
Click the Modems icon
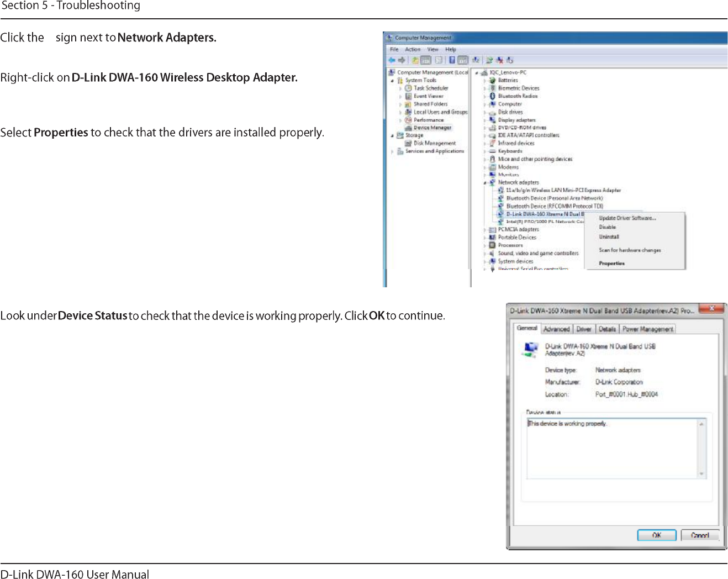click(493, 167)
